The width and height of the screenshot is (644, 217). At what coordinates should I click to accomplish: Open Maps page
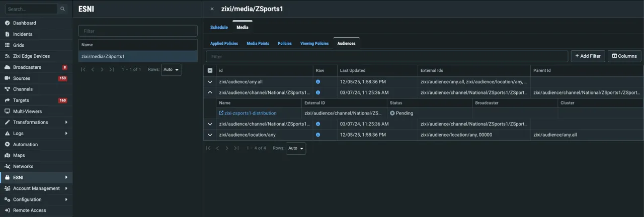(19, 156)
